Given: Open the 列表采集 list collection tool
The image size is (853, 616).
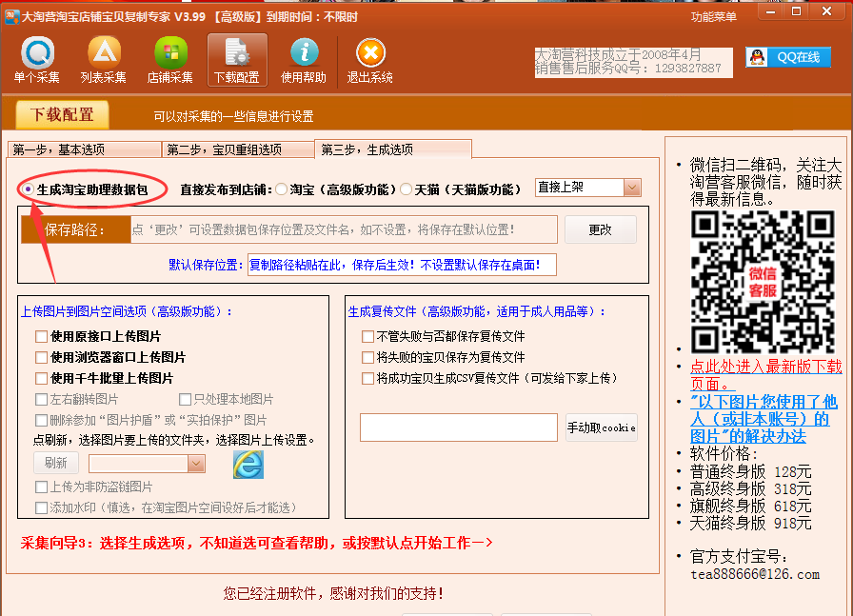Looking at the screenshot, I should click(x=104, y=60).
